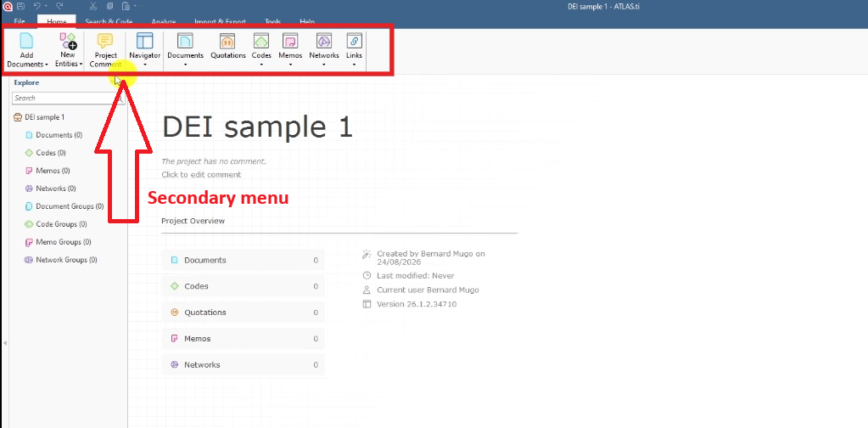868x428 pixels.
Task: Click the ATLAS.ti logo icon
Action: pos(7,6)
